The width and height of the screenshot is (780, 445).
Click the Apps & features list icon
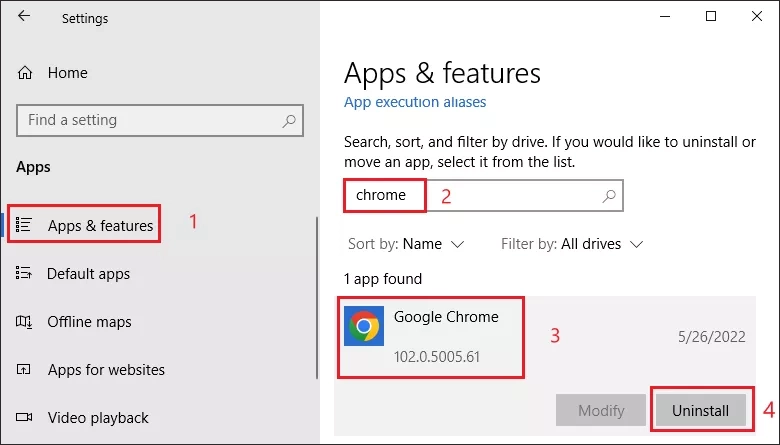coord(23,225)
